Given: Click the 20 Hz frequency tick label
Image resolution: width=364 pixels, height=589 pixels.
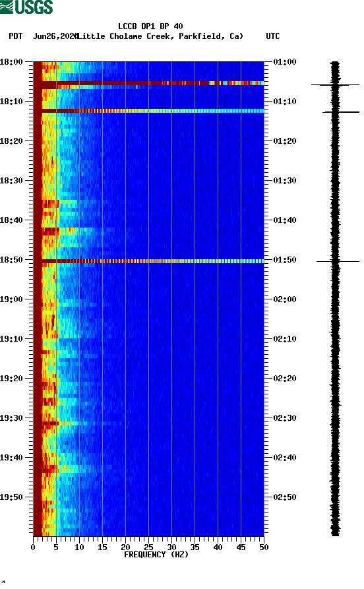Looking at the screenshot, I should point(125,547).
